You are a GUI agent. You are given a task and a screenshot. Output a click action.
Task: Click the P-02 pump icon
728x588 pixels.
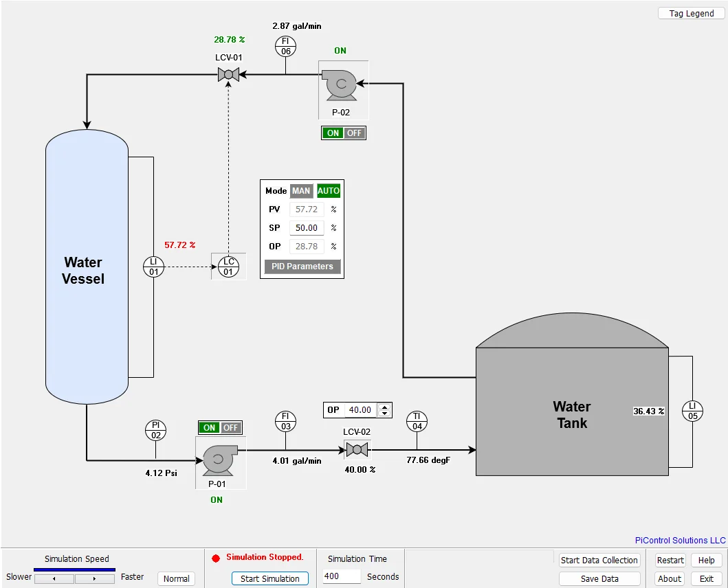(341, 85)
